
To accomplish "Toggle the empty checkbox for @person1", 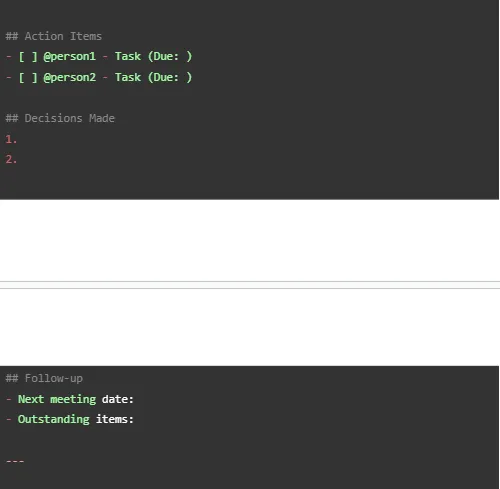I will 28,56.
